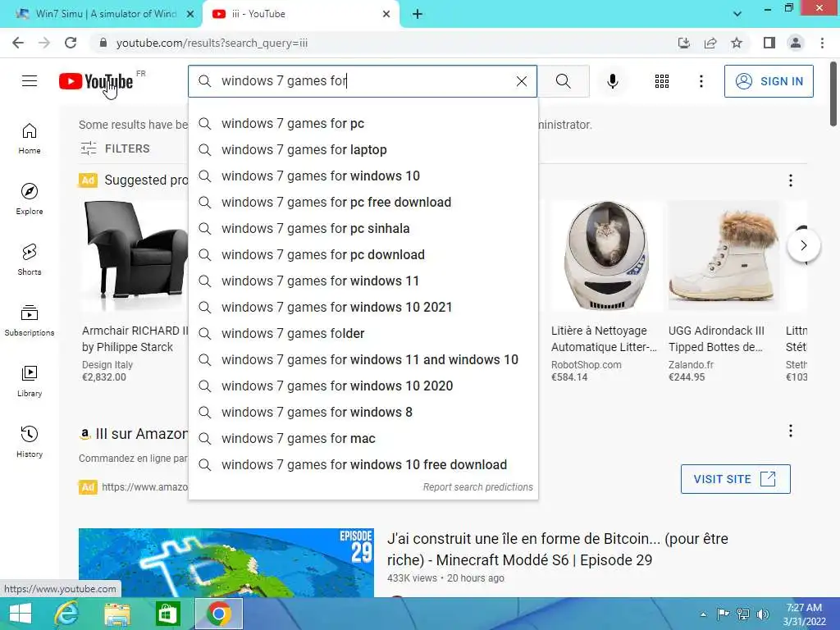
Task: Open the Windows Start button
Action: point(21,614)
